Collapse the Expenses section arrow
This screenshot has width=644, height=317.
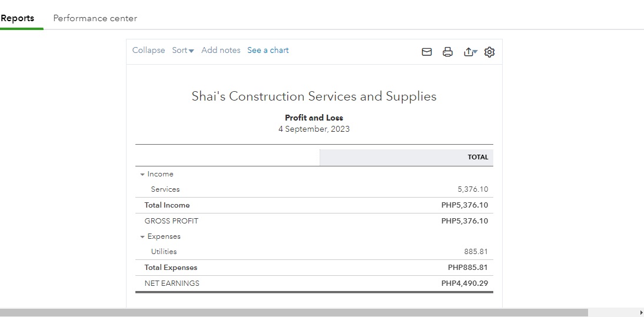pyautogui.click(x=142, y=237)
